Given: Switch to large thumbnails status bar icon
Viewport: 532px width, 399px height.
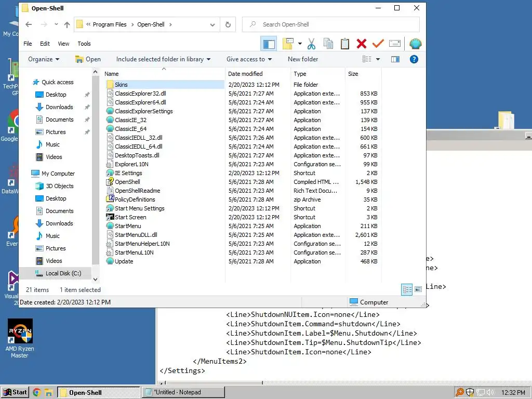Looking at the screenshot, I should coord(418,289).
